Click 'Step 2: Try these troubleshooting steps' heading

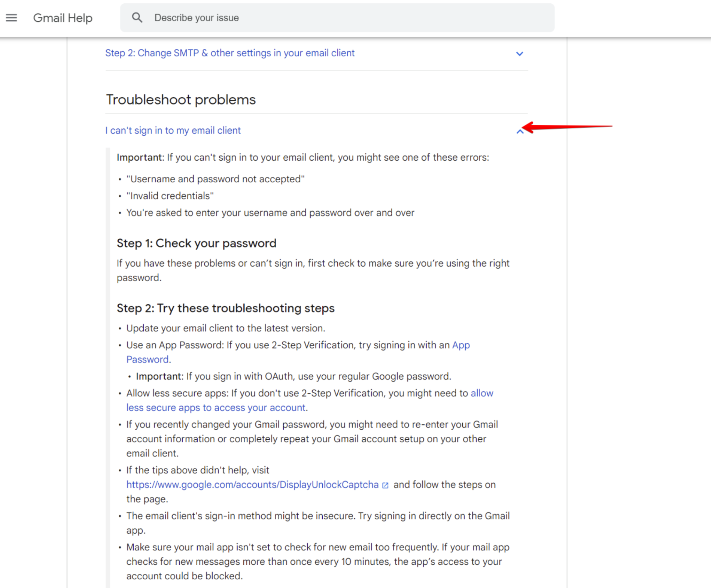pyautogui.click(x=225, y=308)
